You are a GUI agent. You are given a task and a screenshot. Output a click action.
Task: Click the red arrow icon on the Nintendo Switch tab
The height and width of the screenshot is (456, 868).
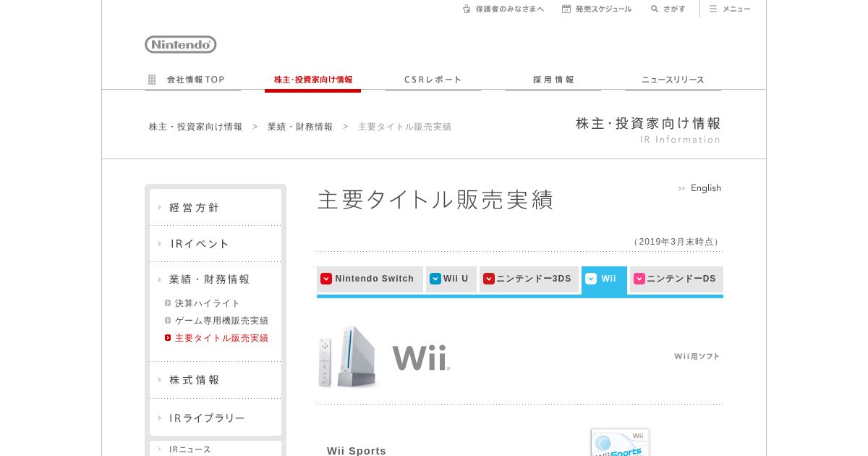tap(326, 279)
